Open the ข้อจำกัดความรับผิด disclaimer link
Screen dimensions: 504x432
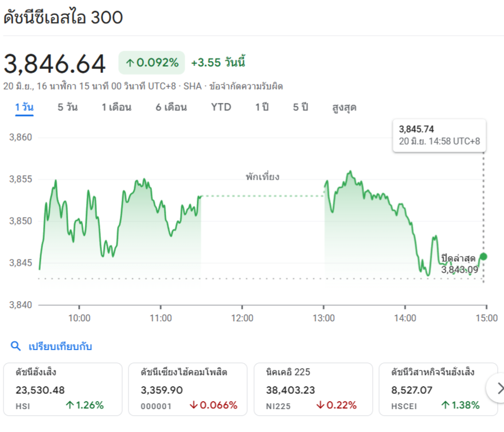click(x=246, y=86)
